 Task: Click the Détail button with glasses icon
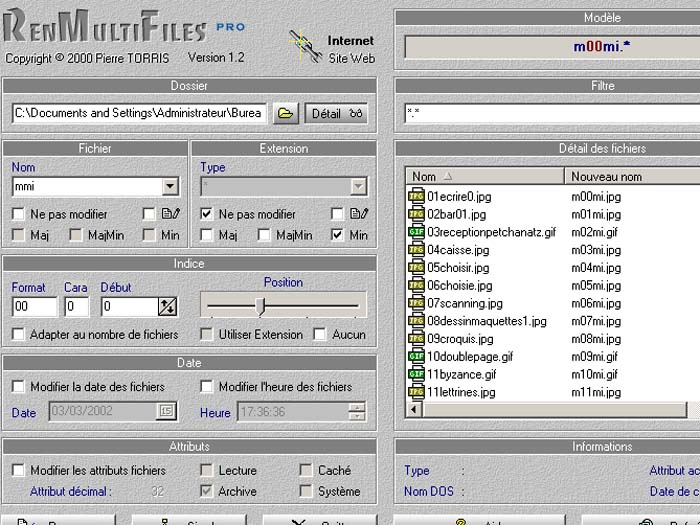(x=337, y=113)
